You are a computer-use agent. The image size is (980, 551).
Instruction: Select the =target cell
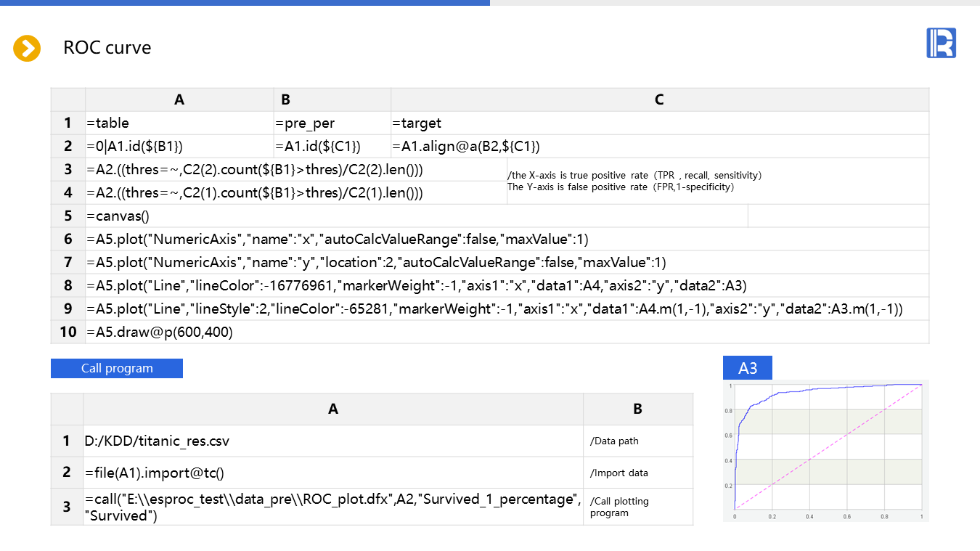pyautogui.click(x=659, y=123)
